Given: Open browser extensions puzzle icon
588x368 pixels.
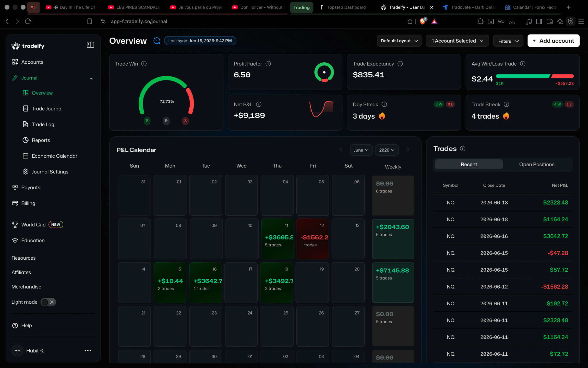Looking at the screenshot, I should (x=480, y=21).
